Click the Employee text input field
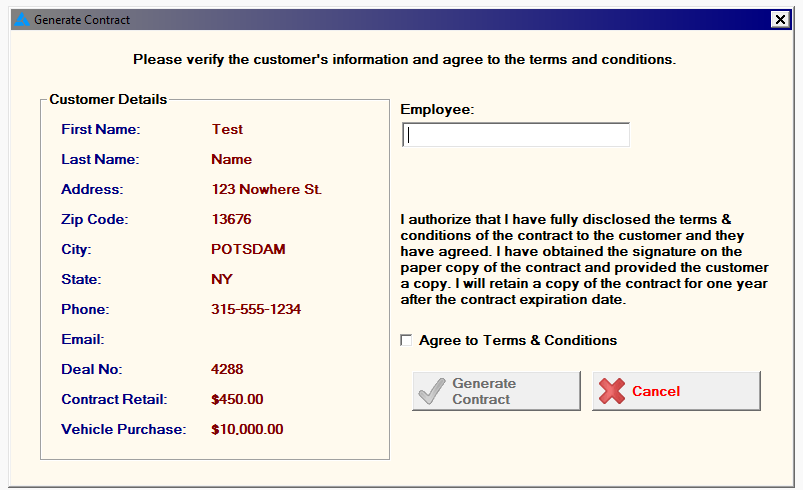This screenshot has height=490, width=803. [516, 135]
